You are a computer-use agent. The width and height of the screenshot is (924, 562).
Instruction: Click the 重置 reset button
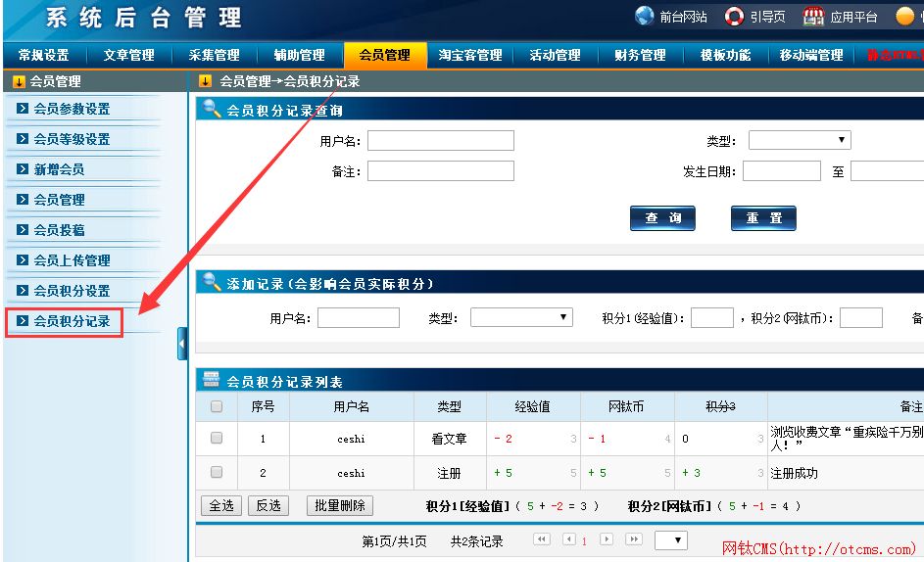tap(763, 218)
